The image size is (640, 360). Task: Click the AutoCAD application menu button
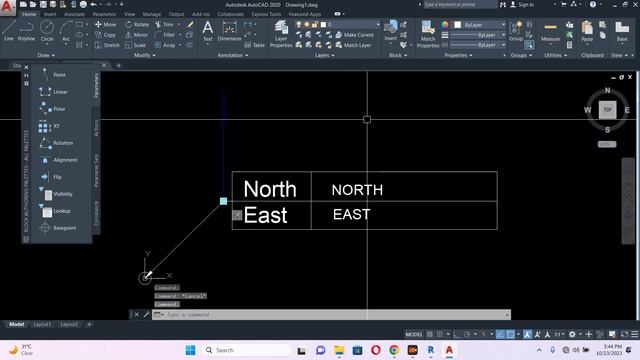tap(8, 7)
